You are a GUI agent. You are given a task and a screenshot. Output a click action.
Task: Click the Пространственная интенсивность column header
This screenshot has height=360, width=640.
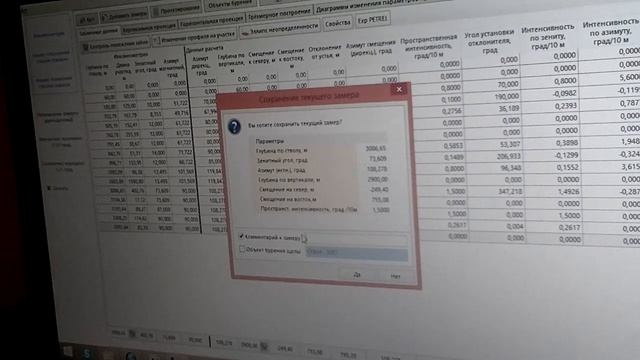[429, 47]
